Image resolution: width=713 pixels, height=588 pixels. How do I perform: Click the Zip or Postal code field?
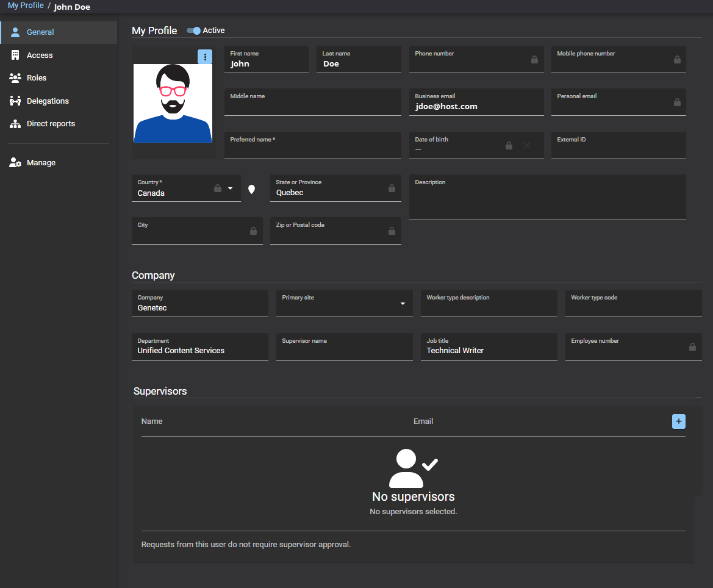(335, 231)
